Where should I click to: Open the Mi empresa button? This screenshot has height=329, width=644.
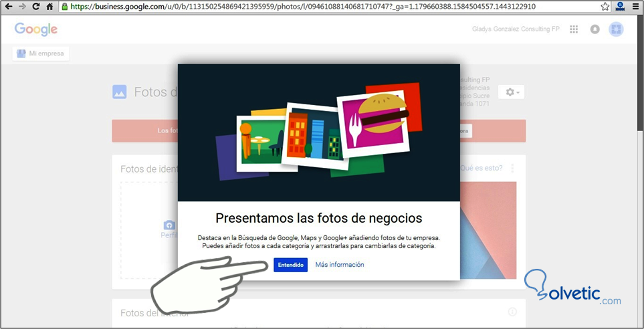pos(41,53)
